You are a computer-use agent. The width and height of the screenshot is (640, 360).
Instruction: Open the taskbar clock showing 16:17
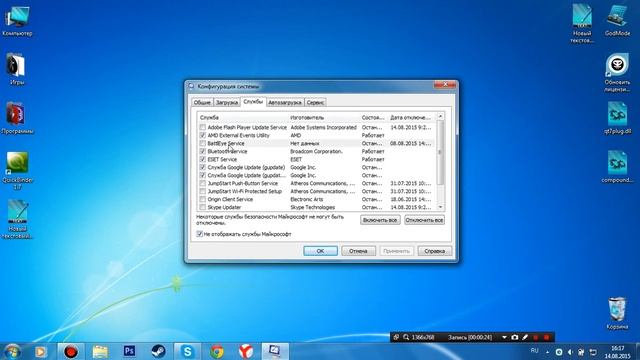[618, 352]
